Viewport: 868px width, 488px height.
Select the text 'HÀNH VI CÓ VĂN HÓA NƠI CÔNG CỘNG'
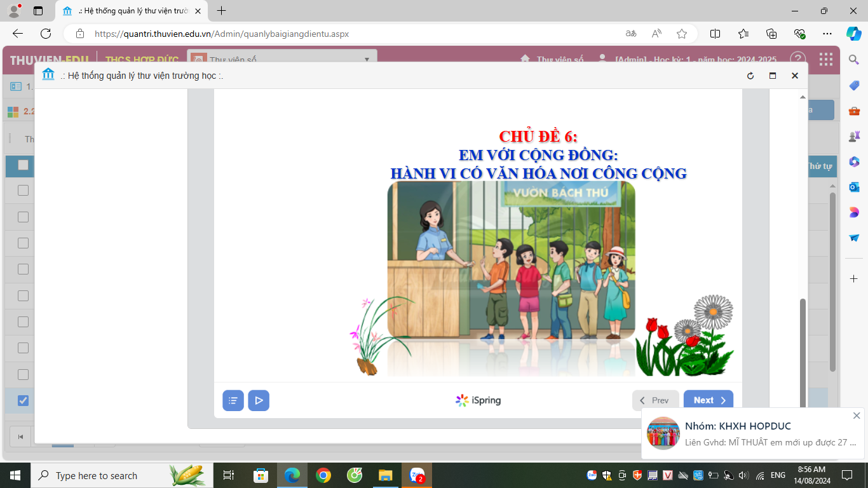pos(538,173)
